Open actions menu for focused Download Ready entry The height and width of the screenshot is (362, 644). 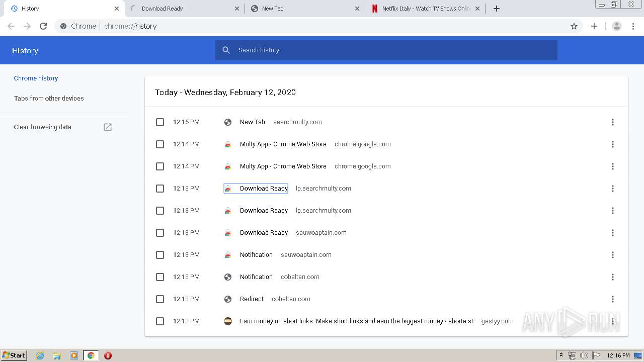click(613, 189)
